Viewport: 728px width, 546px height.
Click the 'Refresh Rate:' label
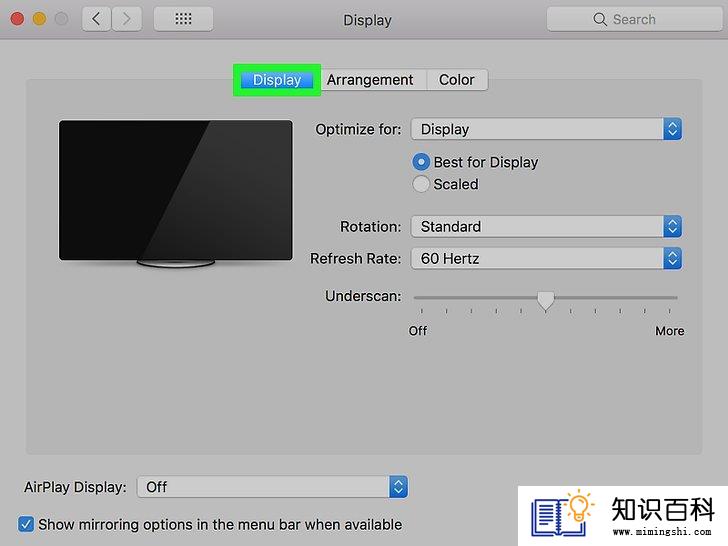356,259
